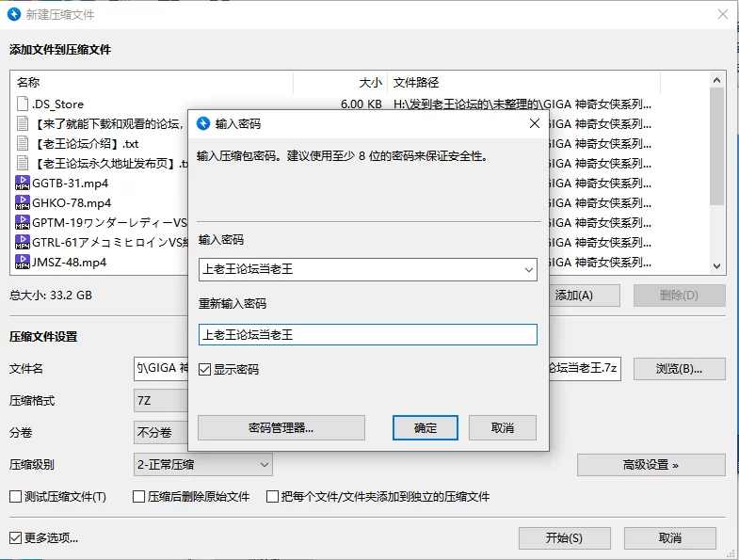Viewport: 739px width, 560px height.
Task: Select the .DS_Store file name
Action: click(57, 104)
